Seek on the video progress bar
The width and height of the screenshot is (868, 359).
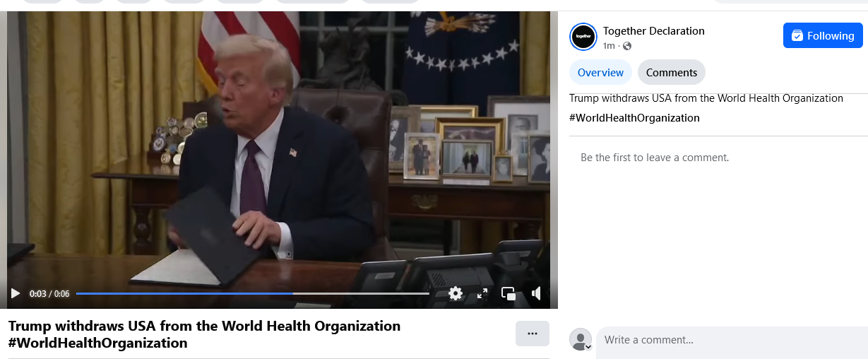click(x=253, y=293)
